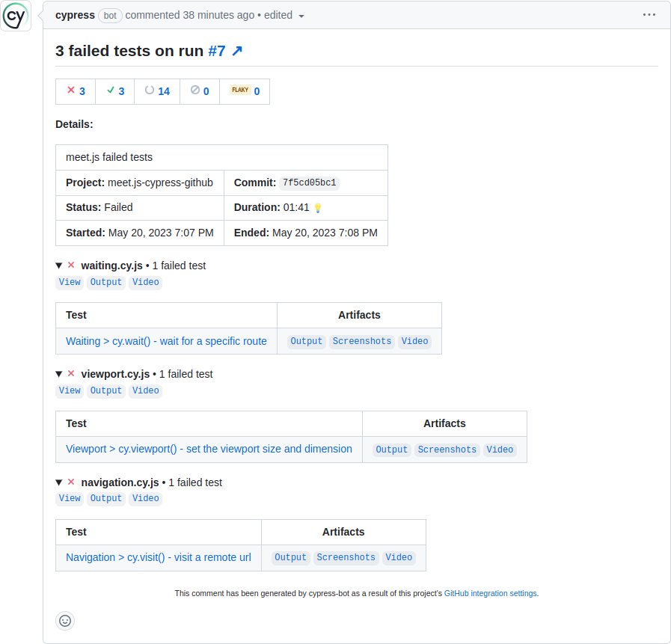Open Video link under navigation.cy.js heading
Viewport: 671px width, 644px height.
coord(146,498)
